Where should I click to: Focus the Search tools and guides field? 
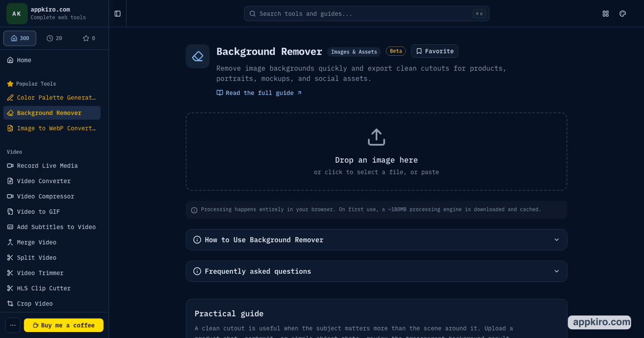pos(367,13)
